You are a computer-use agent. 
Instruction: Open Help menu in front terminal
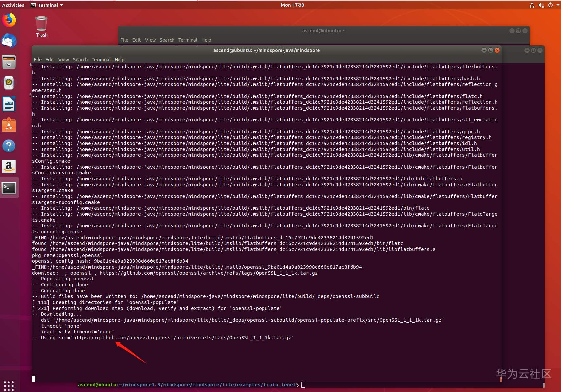pos(119,60)
